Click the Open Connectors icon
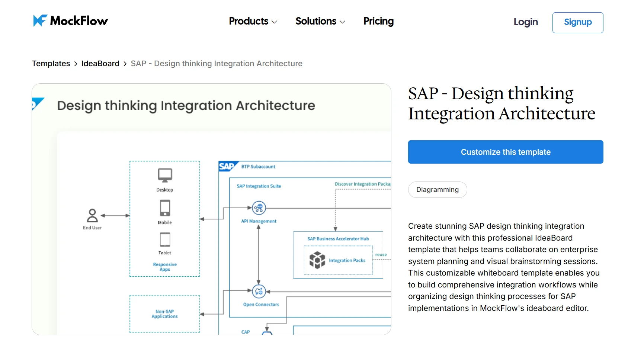644x357 pixels. click(259, 292)
